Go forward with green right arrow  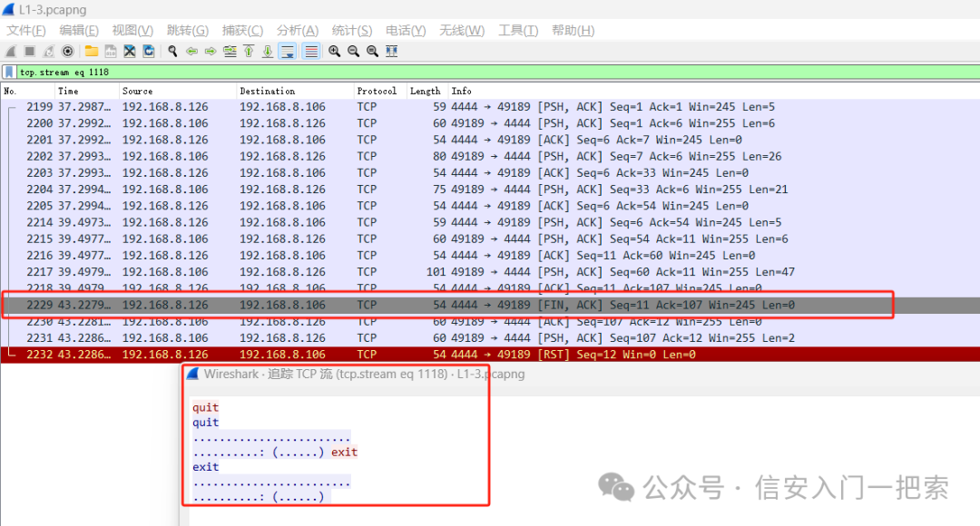click(x=211, y=51)
